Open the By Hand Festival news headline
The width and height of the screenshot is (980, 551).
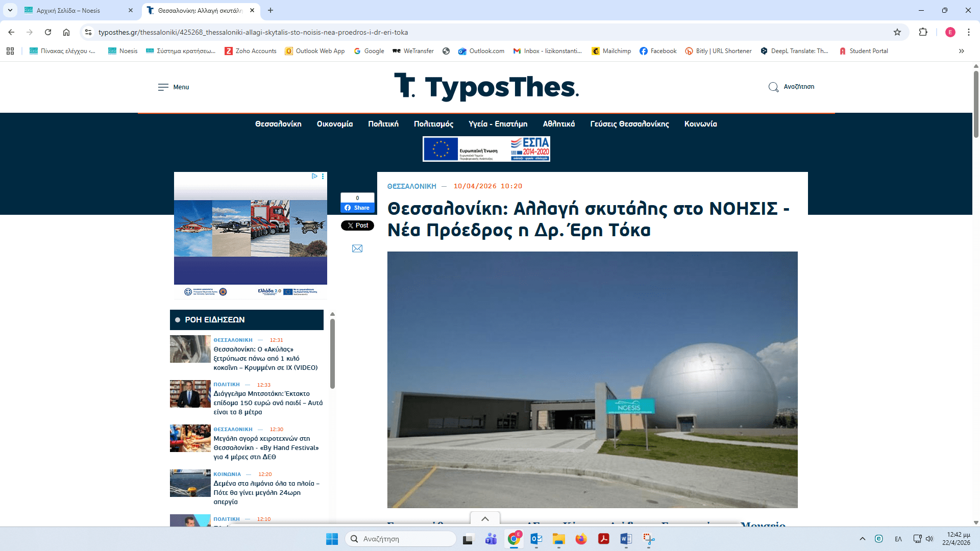266,447
